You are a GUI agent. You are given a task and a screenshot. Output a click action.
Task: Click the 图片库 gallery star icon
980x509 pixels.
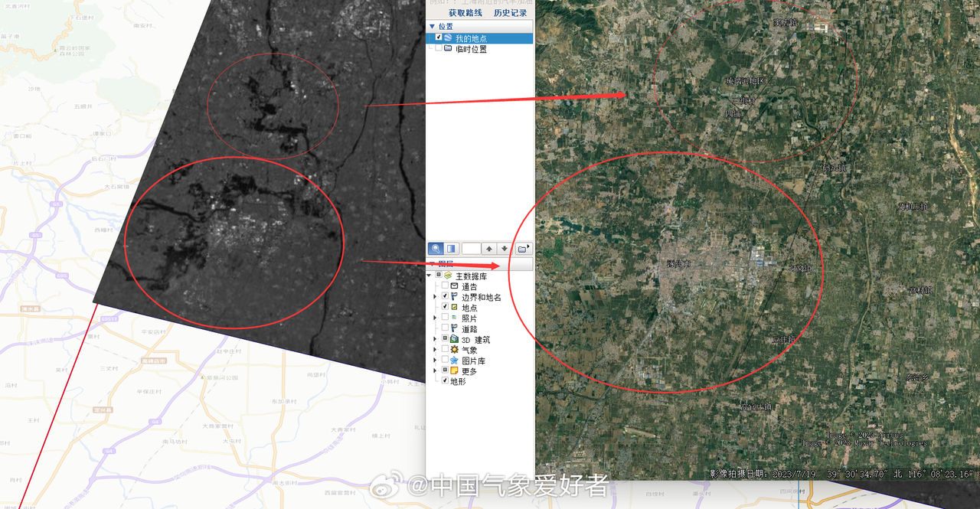pyautogui.click(x=455, y=361)
